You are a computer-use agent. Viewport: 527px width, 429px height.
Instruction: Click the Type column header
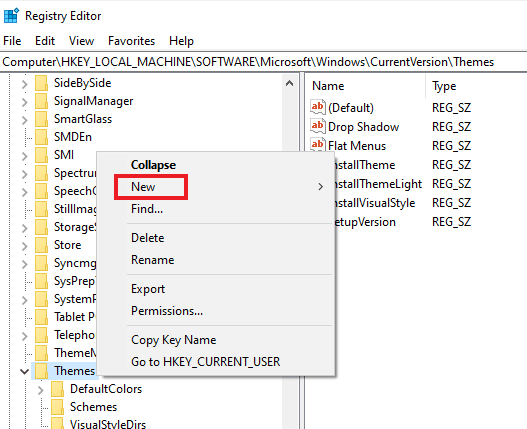click(x=444, y=86)
